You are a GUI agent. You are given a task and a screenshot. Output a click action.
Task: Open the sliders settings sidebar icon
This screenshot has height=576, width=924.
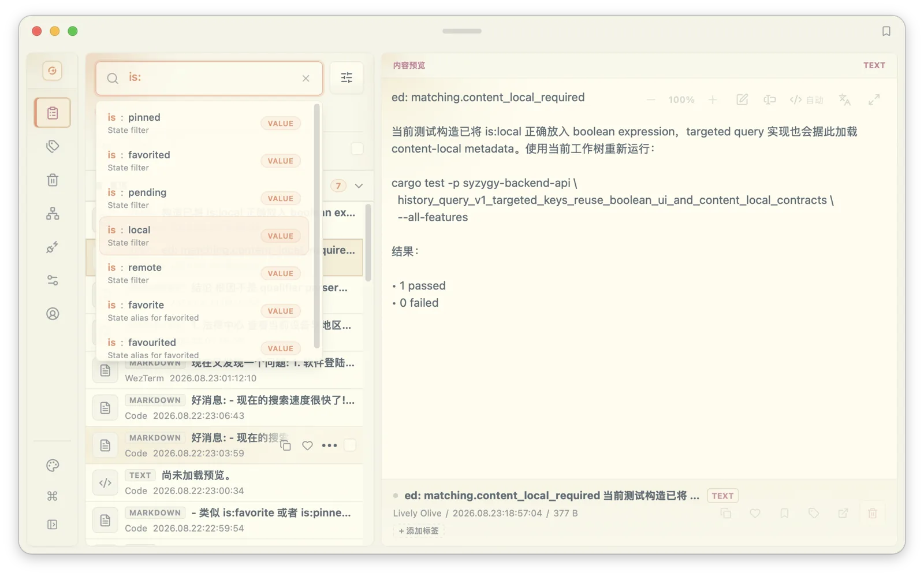(53, 280)
